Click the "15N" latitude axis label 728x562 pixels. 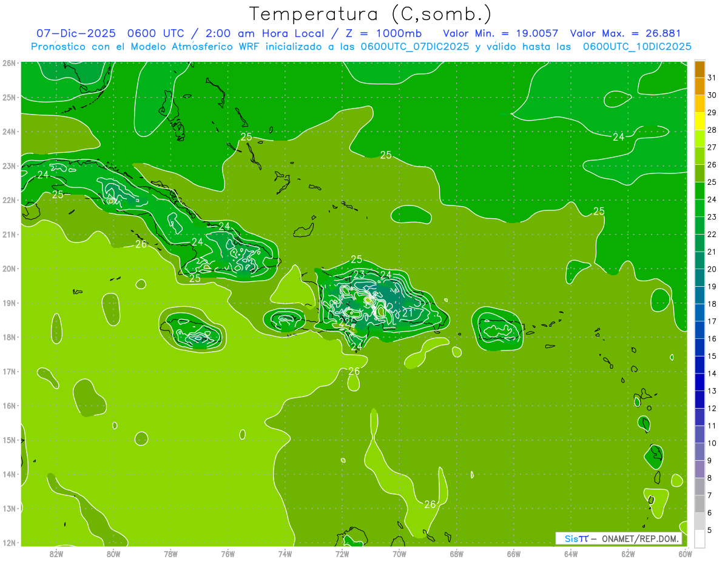[9, 440]
